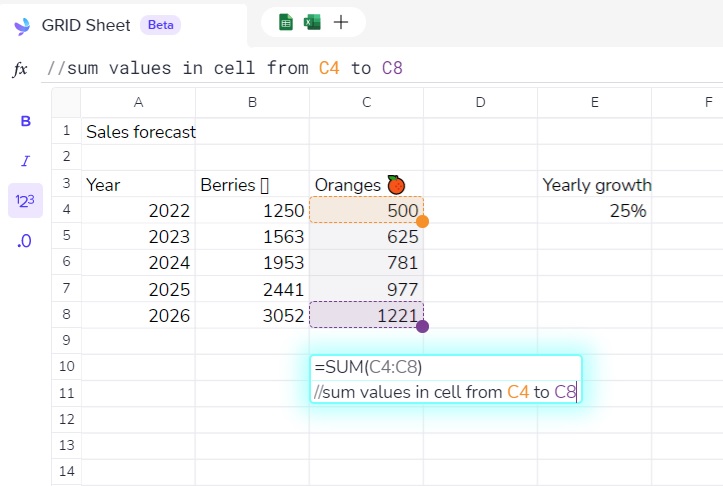Click into the formula bar text
Viewport: 723px width, 486px height.
(225, 68)
